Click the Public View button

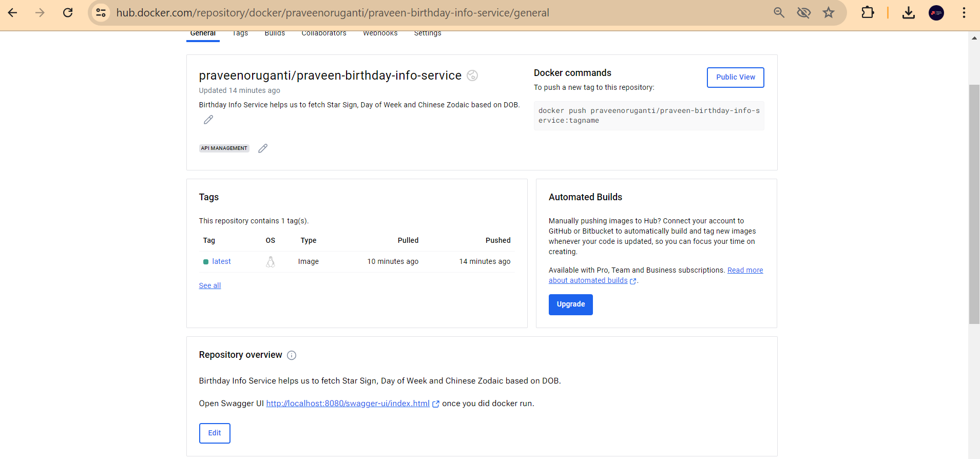click(x=736, y=78)
